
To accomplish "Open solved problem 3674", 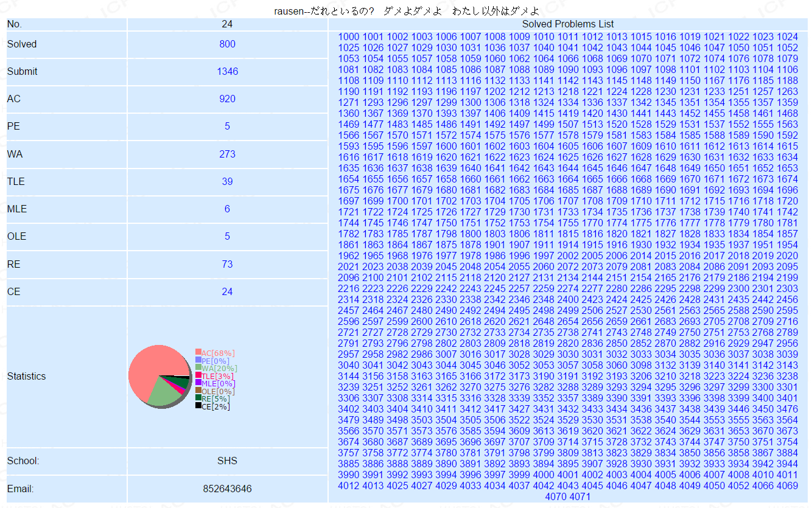I will [x=349, y=442].
